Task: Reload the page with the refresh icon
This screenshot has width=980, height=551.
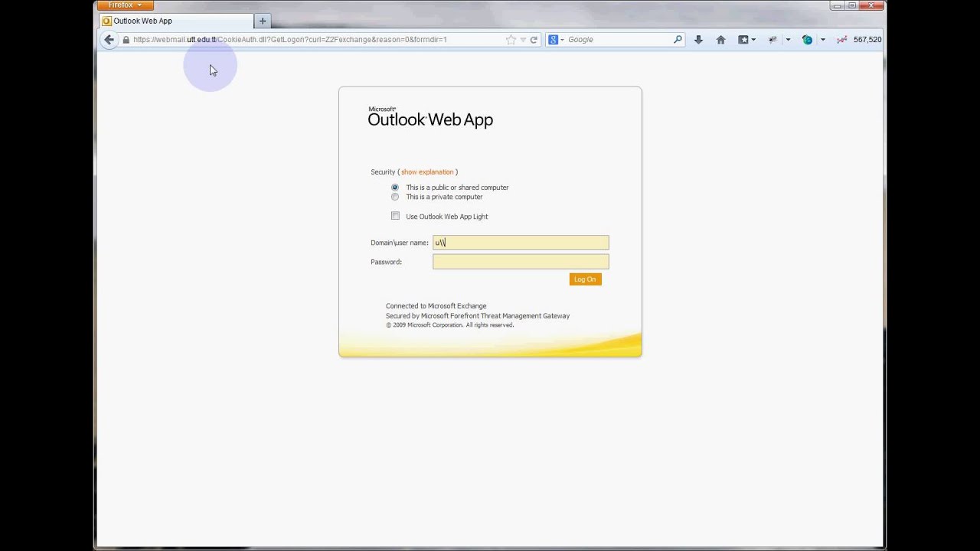Action: click(534, 40)
